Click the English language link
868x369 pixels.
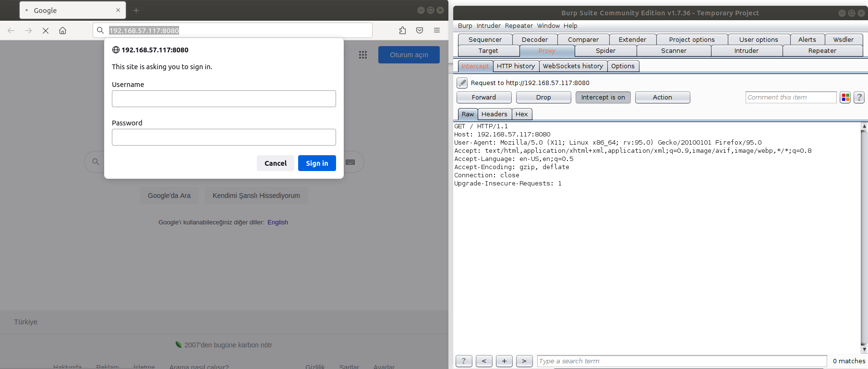coord(277,222)
